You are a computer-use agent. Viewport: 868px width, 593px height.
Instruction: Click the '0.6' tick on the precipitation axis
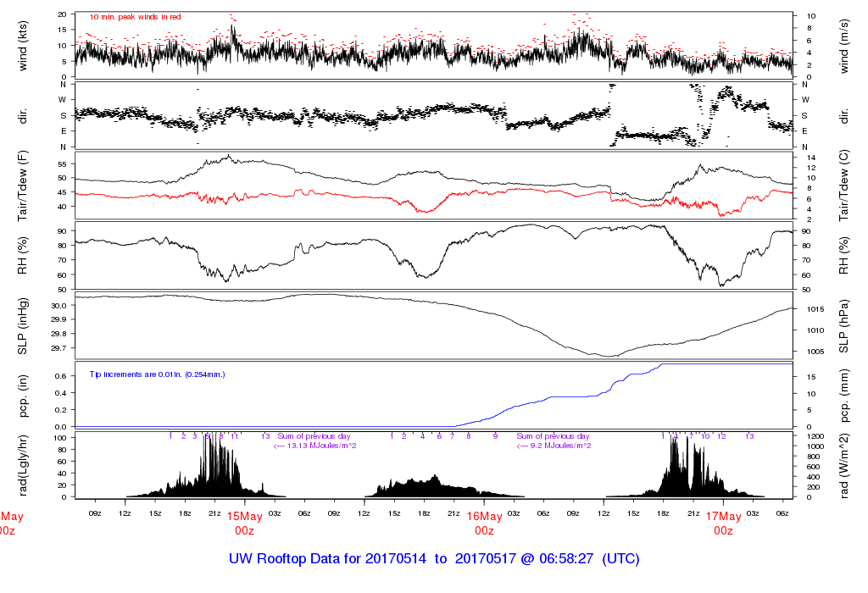(61, 376)
